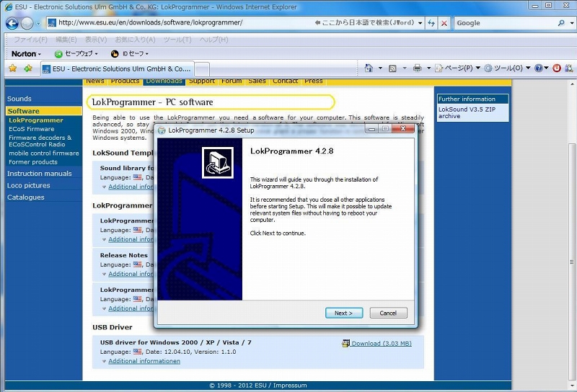Click the Home icon in command bar
The height and width of the screenshot is (392, 577).
[x=369, y=68]
